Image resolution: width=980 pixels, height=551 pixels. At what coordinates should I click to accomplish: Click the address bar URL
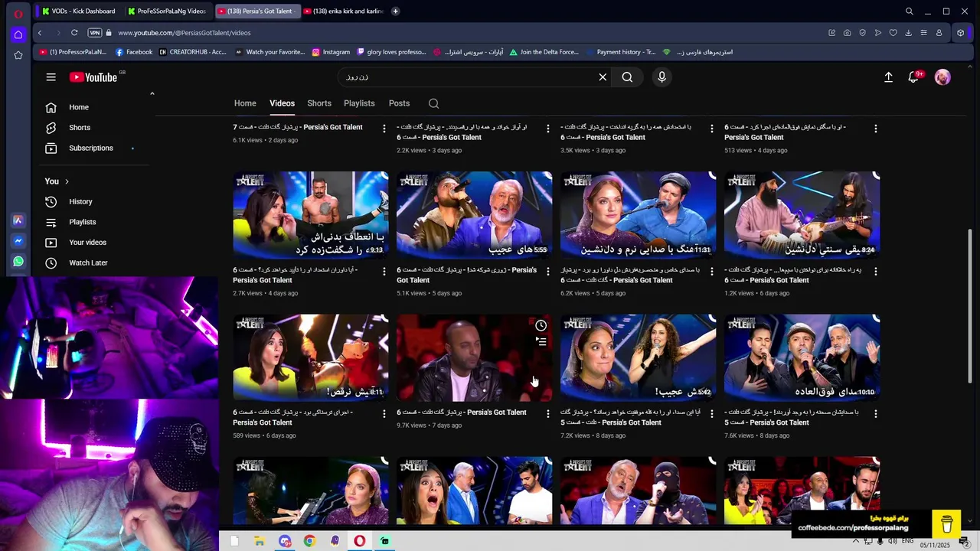[x=184, y=33]
